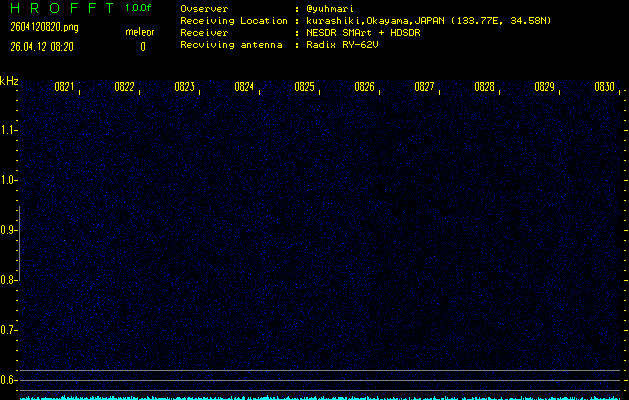Image resolution: width=629 pixels, height=400 pixels.
Task: Select the NESDR SMArt + HDSDR receiver text
Action: 364,33
